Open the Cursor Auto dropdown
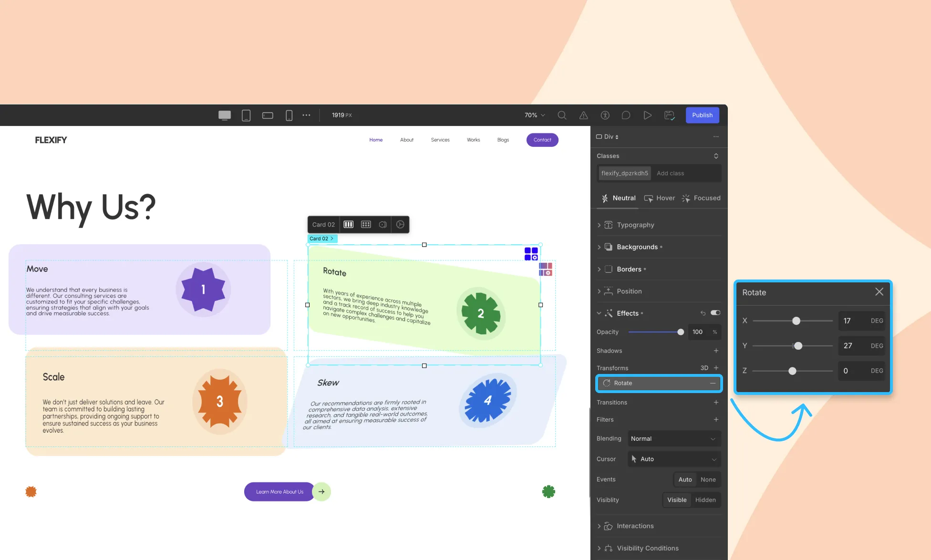Screen dimensions: 931x560 [x=673, y=459]
